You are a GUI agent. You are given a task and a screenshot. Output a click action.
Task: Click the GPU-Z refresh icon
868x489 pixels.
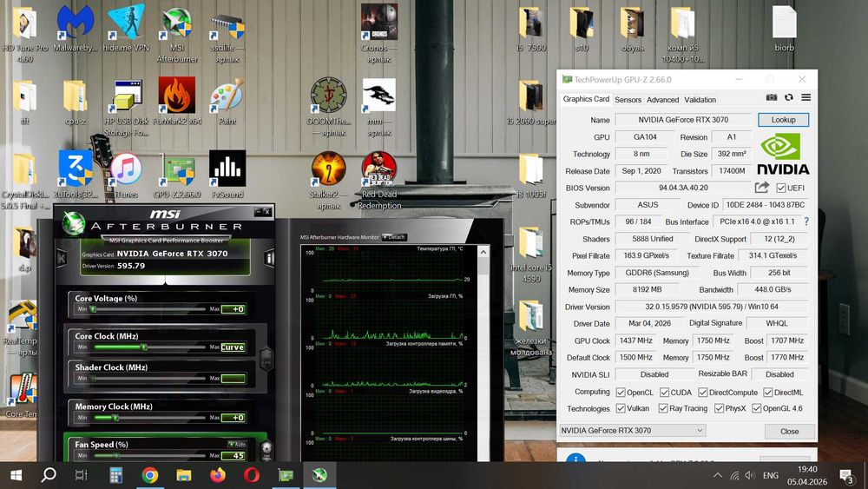[x=789, y=97]
